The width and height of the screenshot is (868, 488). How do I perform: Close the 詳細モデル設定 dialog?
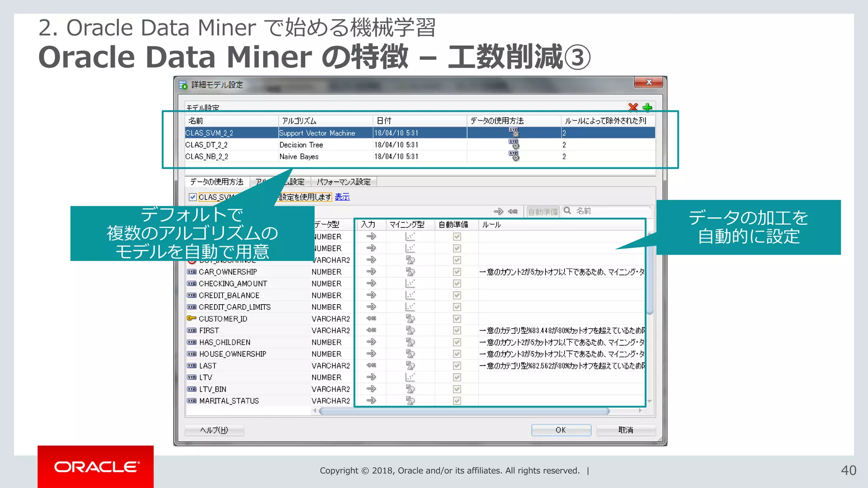click(648, 82)
